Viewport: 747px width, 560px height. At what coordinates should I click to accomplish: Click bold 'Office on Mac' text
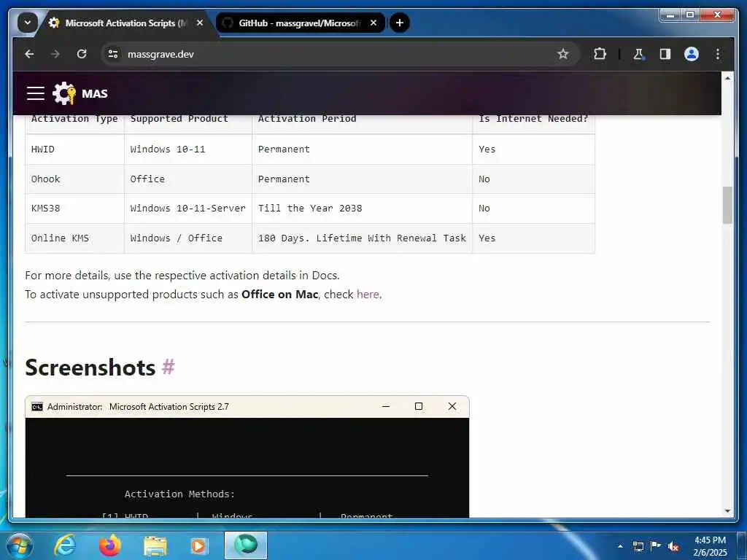(279, 295)
